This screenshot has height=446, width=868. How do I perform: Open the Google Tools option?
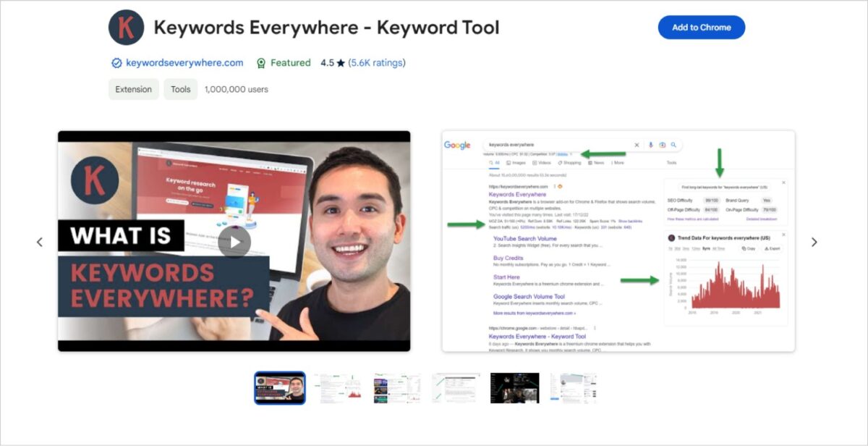tap(672, 163)
